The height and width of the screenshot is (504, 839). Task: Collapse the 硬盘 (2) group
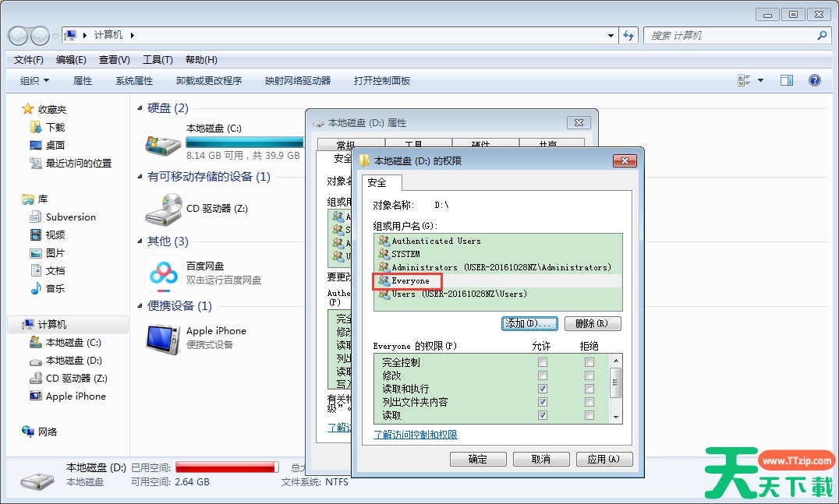tap(140, 108)
